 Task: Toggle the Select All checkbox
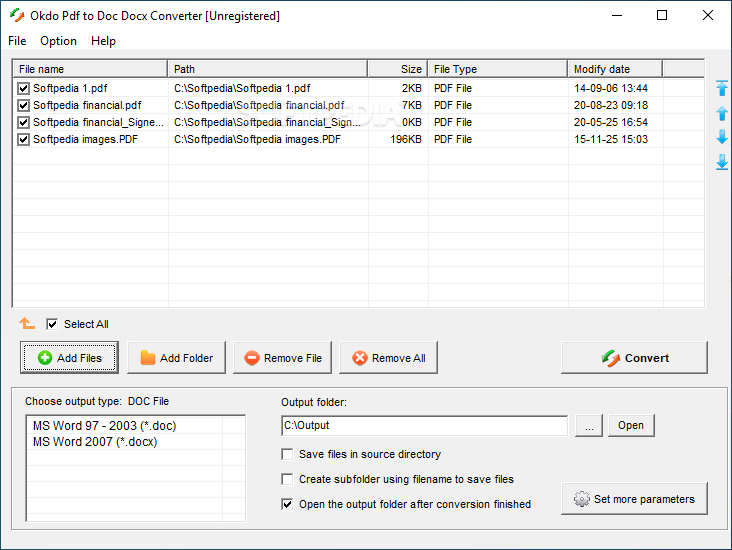click(52, 324)
